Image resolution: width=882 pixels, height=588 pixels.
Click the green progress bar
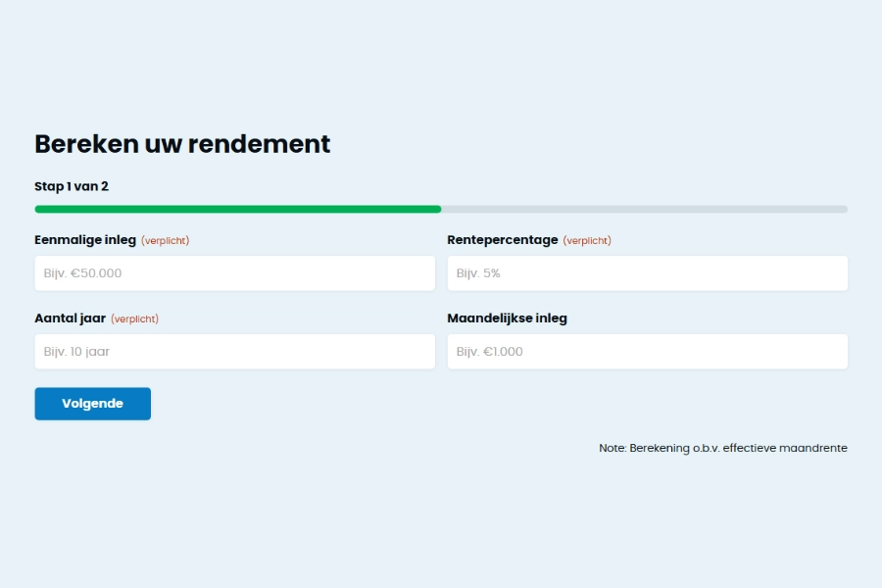point(235,209)
